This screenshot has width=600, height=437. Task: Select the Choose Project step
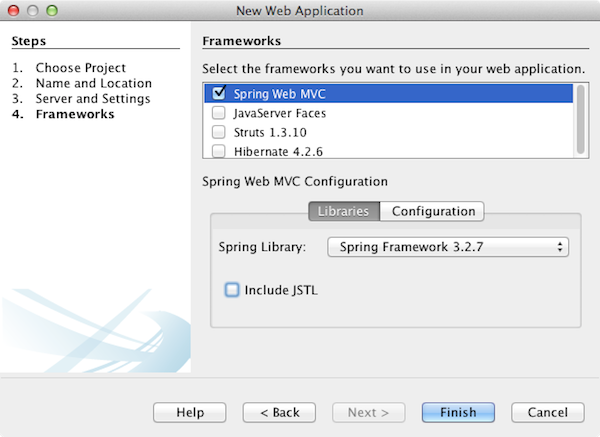[x=80, y=68]
